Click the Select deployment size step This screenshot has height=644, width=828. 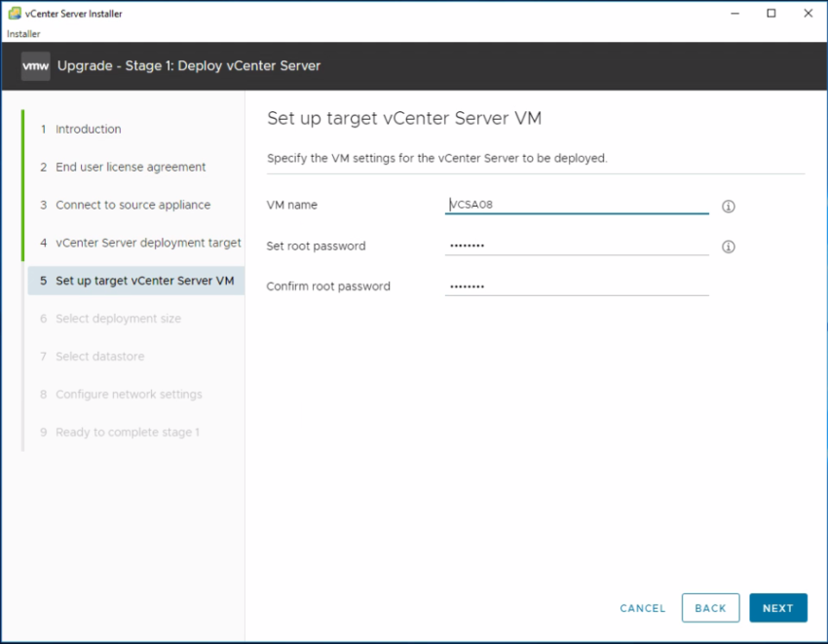click(118, 319)
